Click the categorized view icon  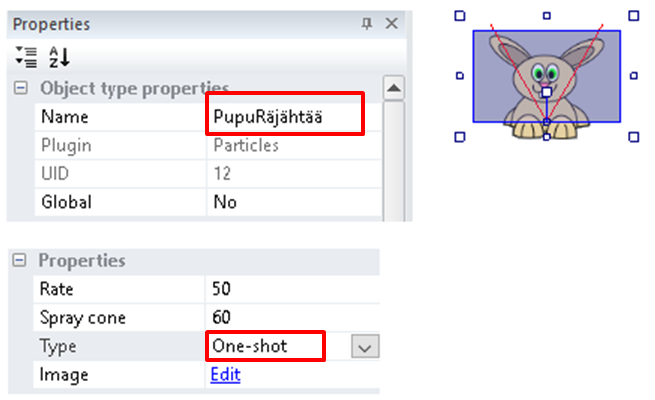[x=27, y=57]
